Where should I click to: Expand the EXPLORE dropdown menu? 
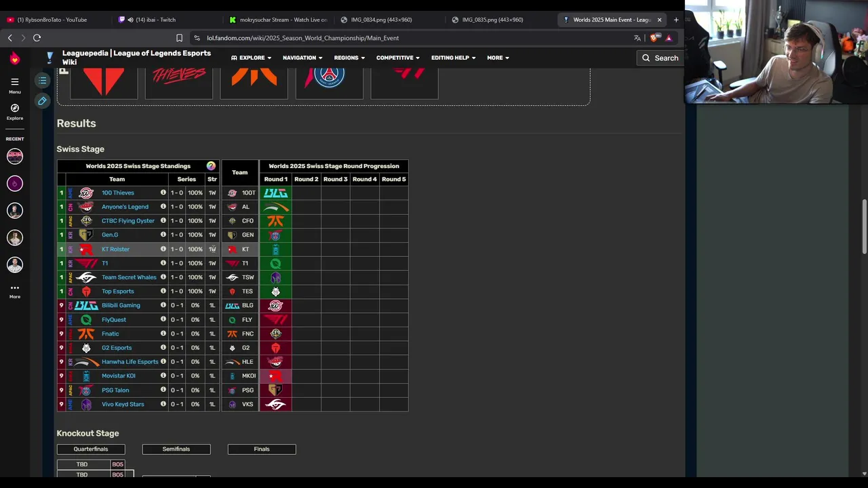coord(252,58)
